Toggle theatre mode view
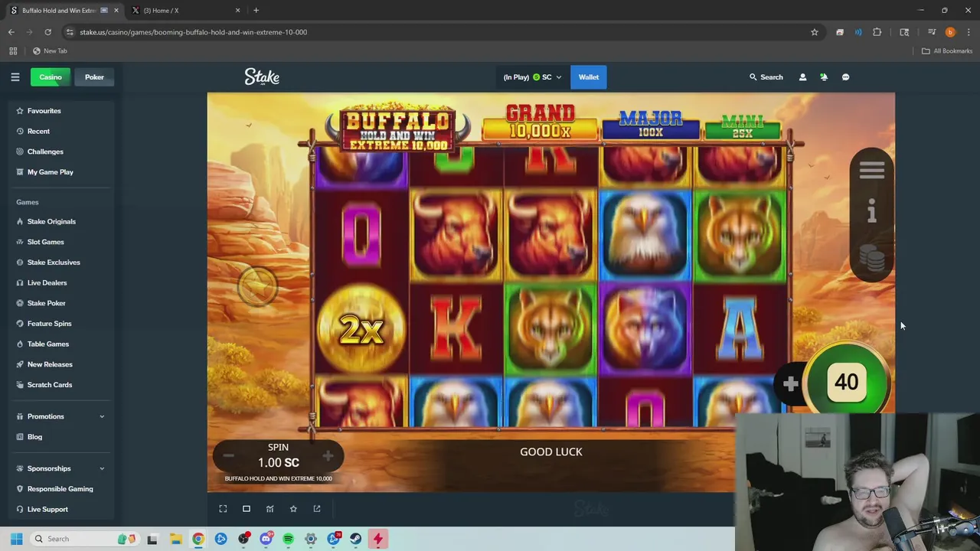Image resolution: width=980 pixels, height=551 pixels. click(247, 508)
